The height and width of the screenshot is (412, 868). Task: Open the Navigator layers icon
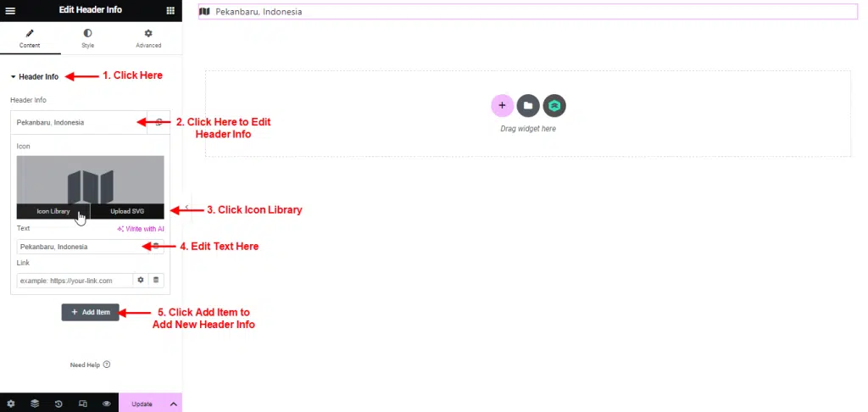pyautogui.click(x=35, y=404)
